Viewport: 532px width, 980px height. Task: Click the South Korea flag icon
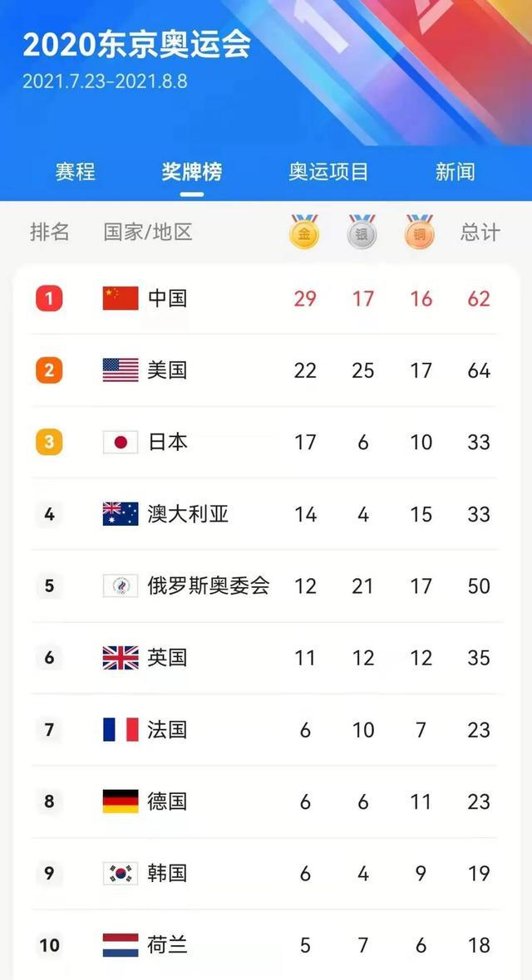[121, 874]
